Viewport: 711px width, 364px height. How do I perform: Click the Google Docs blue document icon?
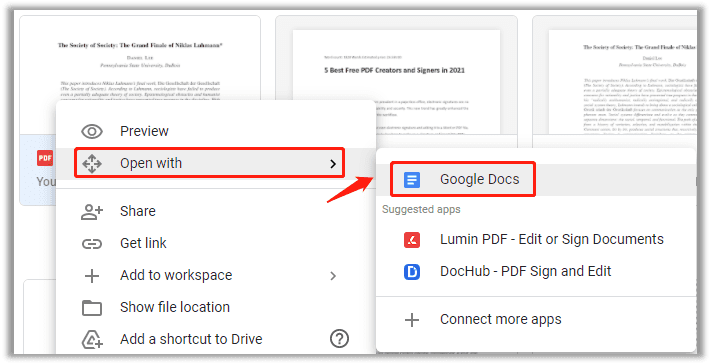(412, 180)
